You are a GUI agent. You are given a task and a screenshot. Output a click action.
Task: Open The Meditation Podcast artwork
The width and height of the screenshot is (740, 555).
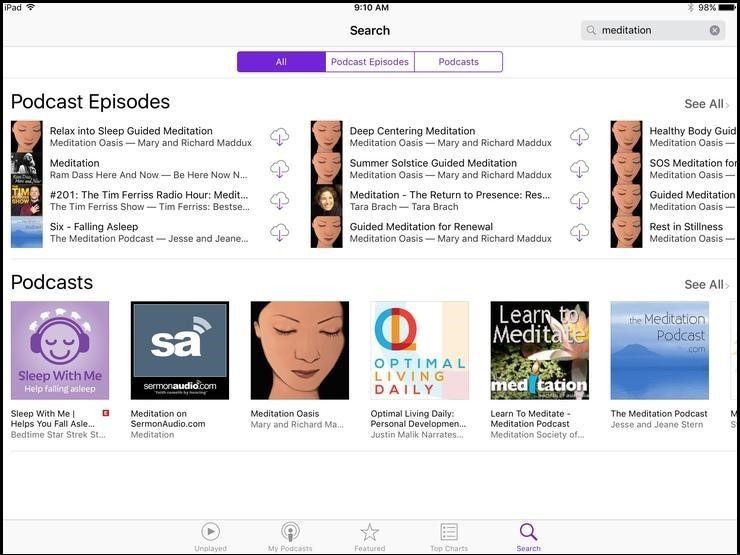pyautogui.click(x=659, y=351)
